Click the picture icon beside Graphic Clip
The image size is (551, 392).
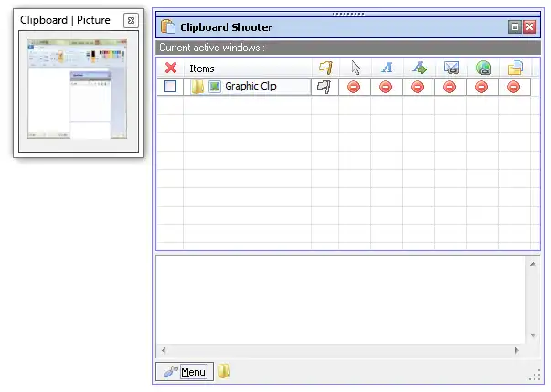[215, 87]
